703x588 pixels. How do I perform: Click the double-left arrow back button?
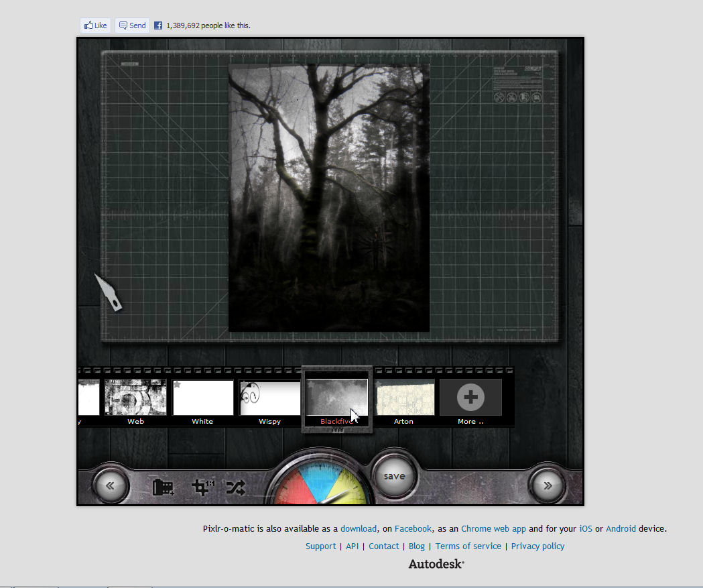[x=111, y=485]
